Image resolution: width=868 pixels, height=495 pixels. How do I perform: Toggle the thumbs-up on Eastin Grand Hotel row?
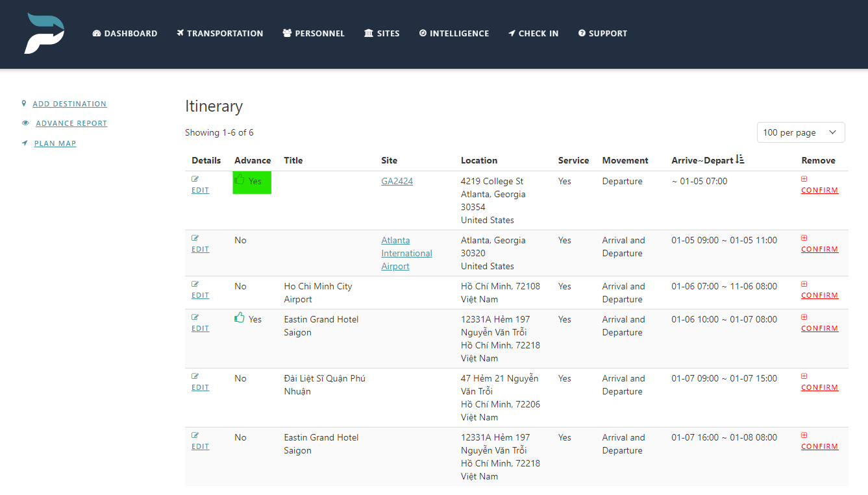(240, 318)
